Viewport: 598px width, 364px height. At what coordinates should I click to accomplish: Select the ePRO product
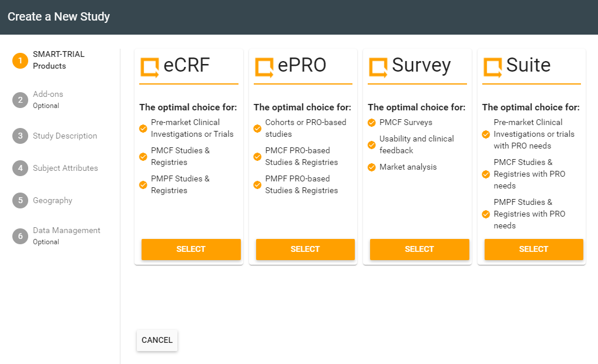[305, 250]
